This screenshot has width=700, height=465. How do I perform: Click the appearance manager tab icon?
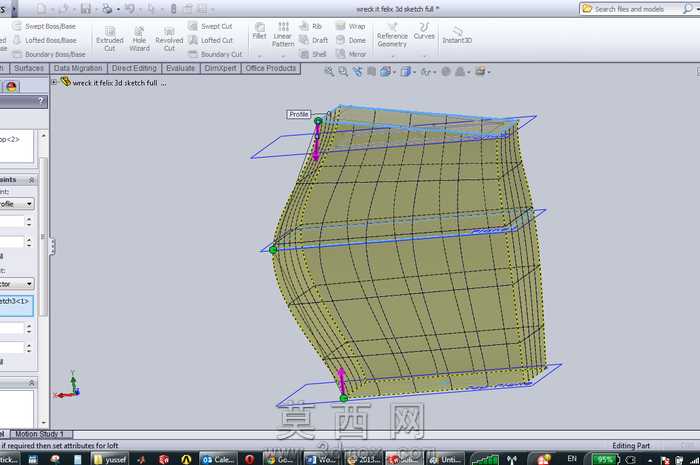11,87
